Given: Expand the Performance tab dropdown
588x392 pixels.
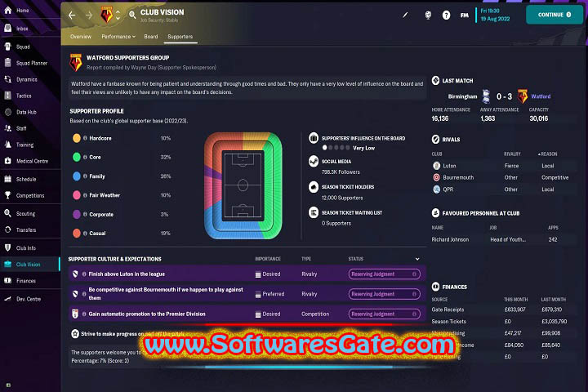Looking at the screenshot, I should tap(118, 37).
